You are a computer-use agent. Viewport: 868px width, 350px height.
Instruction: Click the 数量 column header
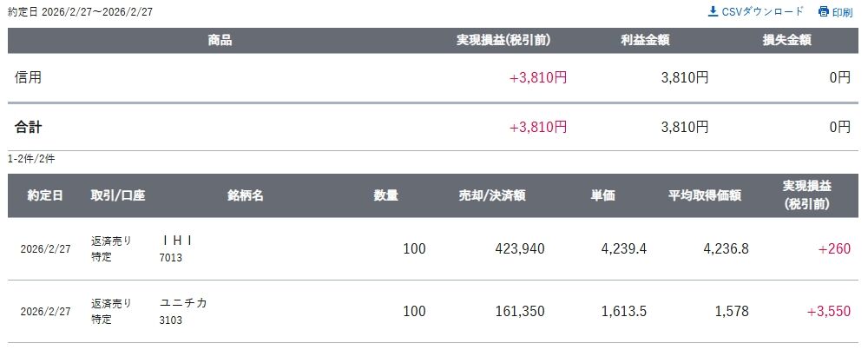pyautogui.click(x=386, y=195)
